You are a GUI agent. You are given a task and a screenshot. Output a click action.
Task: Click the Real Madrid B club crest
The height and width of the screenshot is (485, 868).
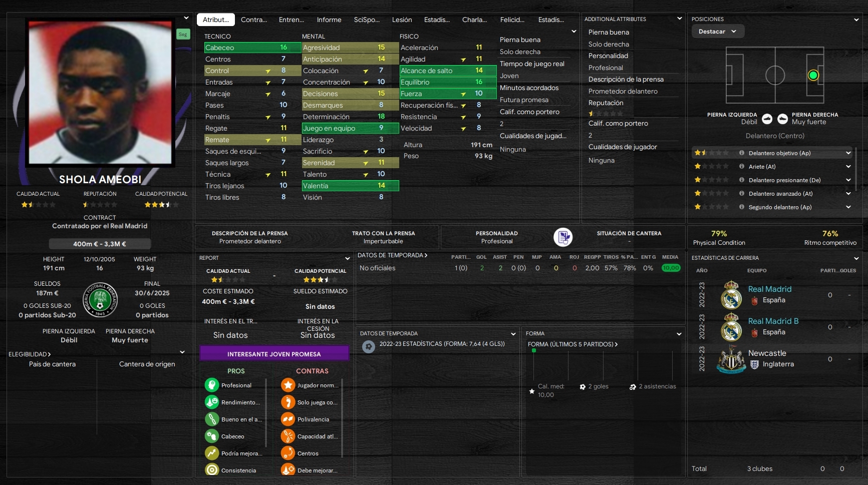(731, 326)
